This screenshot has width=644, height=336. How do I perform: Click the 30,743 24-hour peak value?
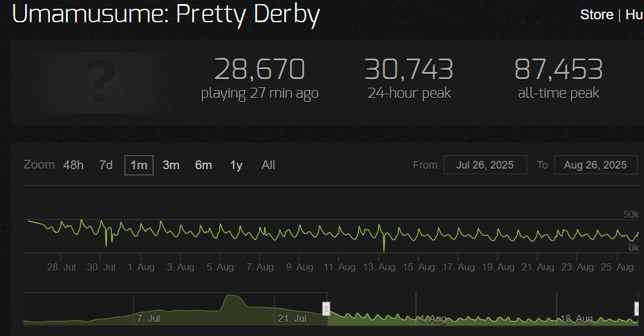click(409, 69)
